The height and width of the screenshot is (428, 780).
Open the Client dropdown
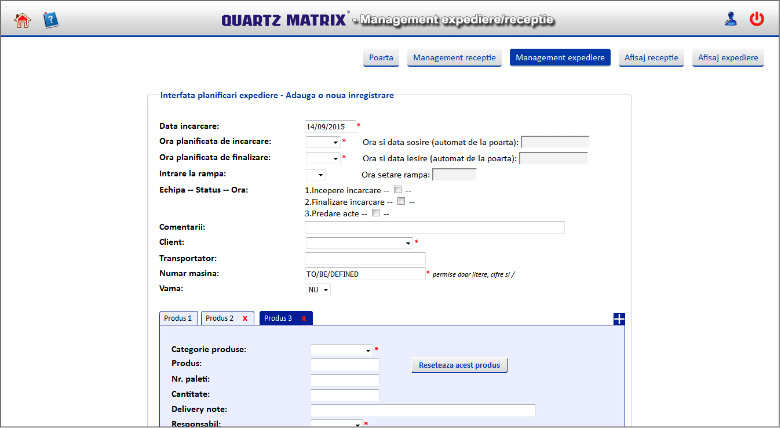[x=359, y=243]
